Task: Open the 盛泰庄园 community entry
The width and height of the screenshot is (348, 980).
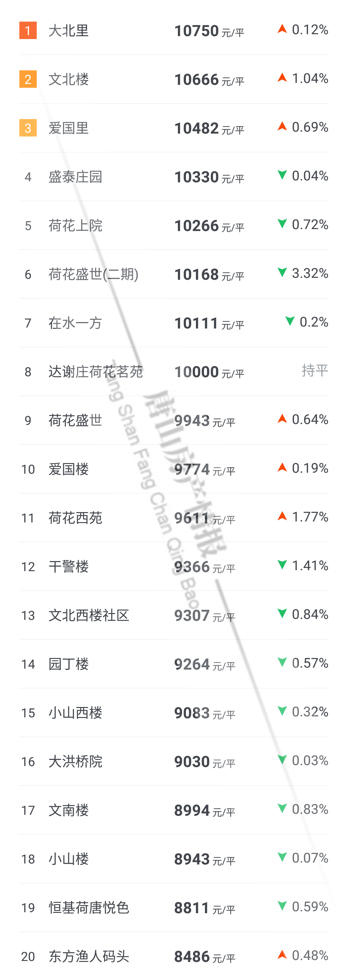Action: (75, 177)
